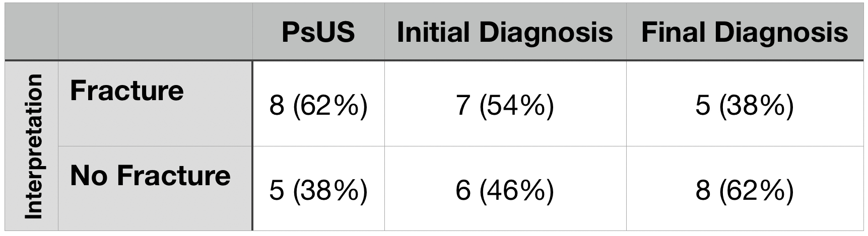Click the 6 (46%) Initial Diagnosis cell
This screenshot has width=868, height=236.
click(x=505, y=188)
